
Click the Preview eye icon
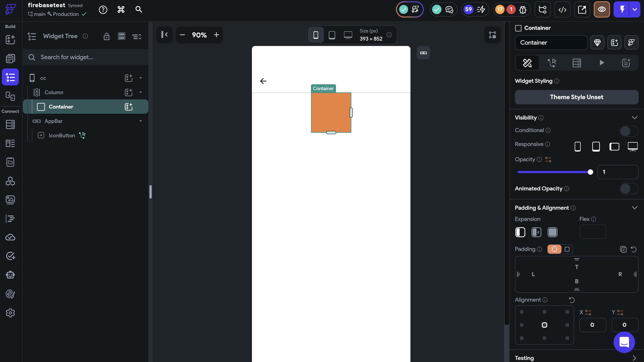601,9
